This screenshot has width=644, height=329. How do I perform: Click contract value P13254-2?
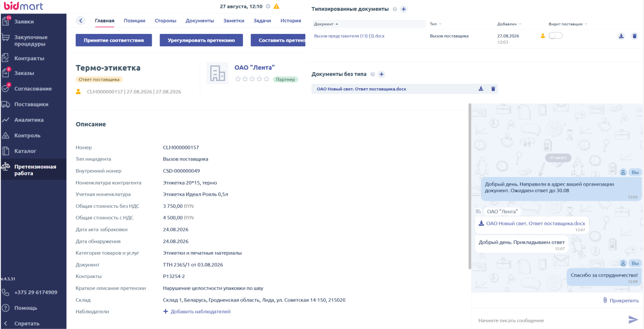[x=174, y=276]
